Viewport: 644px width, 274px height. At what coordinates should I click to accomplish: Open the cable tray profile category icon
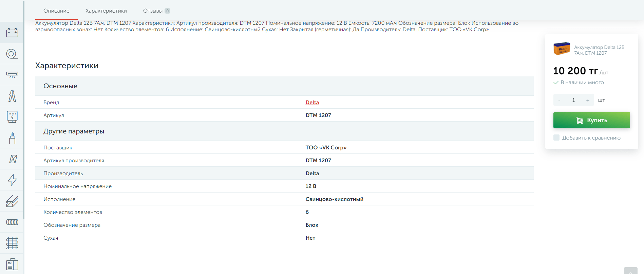click(12, 201)
